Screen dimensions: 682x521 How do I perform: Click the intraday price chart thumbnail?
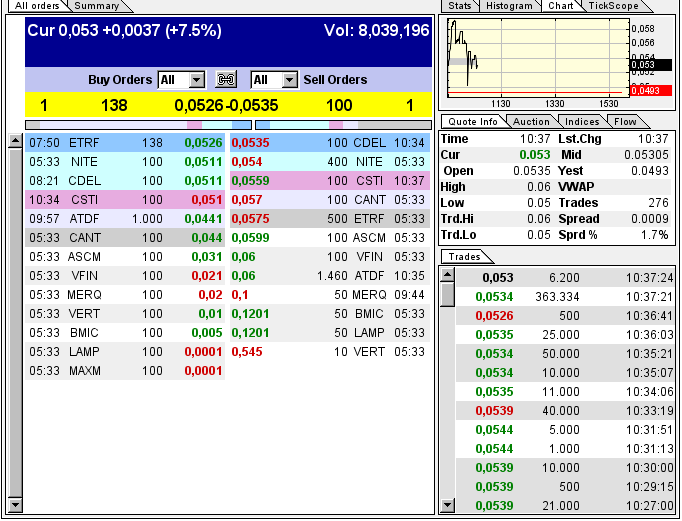coord(538,58)
